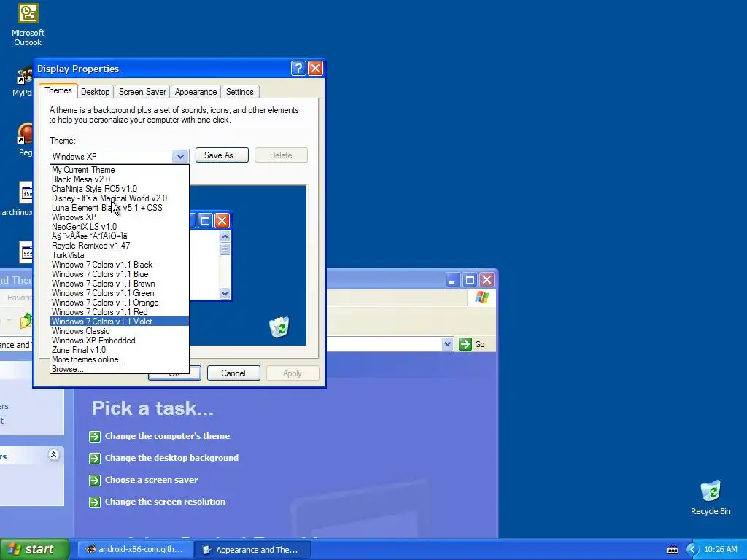Click the clock showing 10:26 AM
This screenshot has width=747, height=560.
click(720, 550)
